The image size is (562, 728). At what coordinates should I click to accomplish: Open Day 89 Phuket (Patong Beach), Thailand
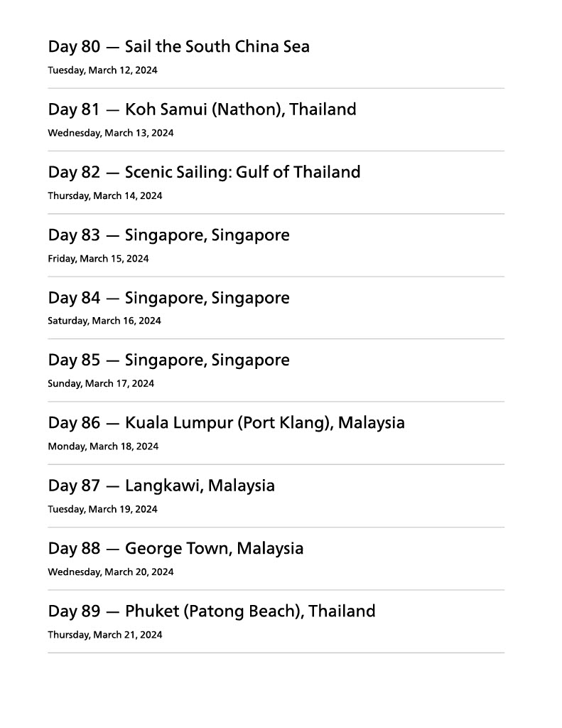coord(212,611)
